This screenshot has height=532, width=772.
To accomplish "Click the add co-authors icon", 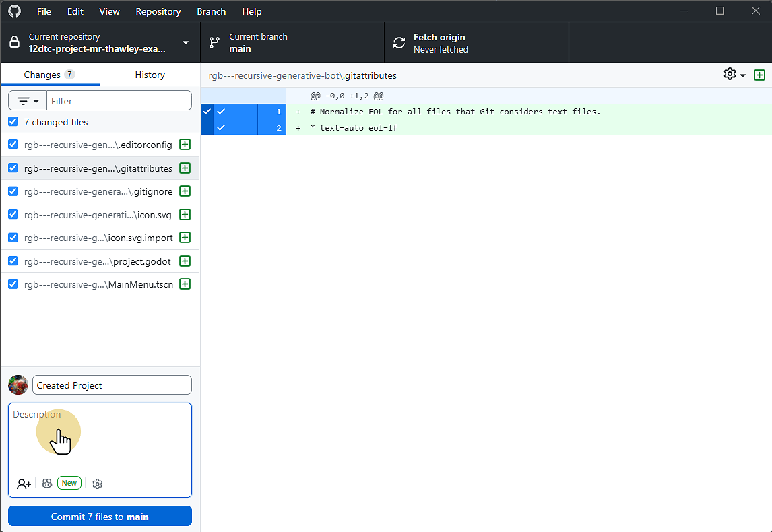I will [x=24, y=484].
